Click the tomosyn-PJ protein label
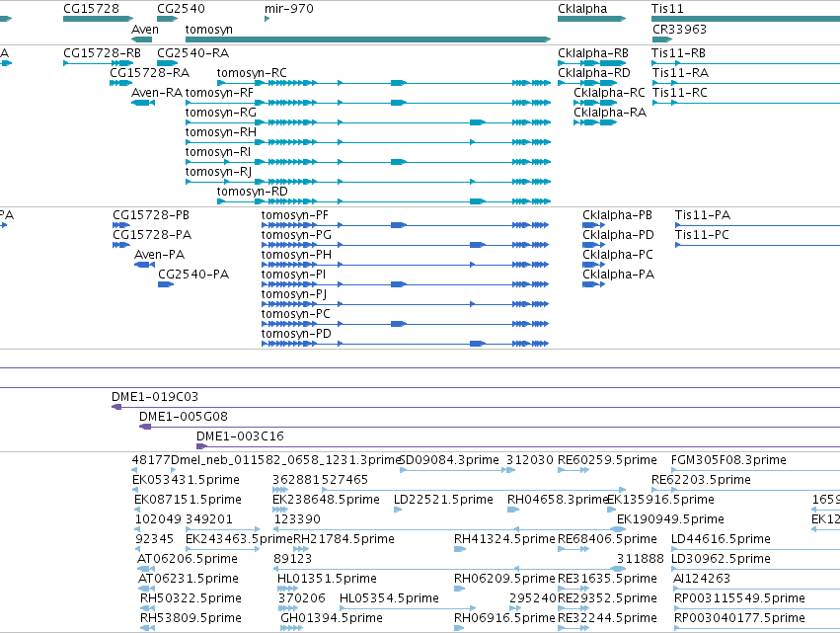This screenshot has height=633, width=840. pyautogui.click(x=294, y=295)
